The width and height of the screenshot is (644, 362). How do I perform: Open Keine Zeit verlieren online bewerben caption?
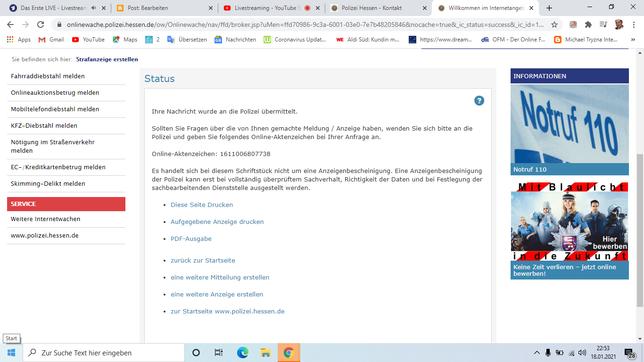(570, 270)
